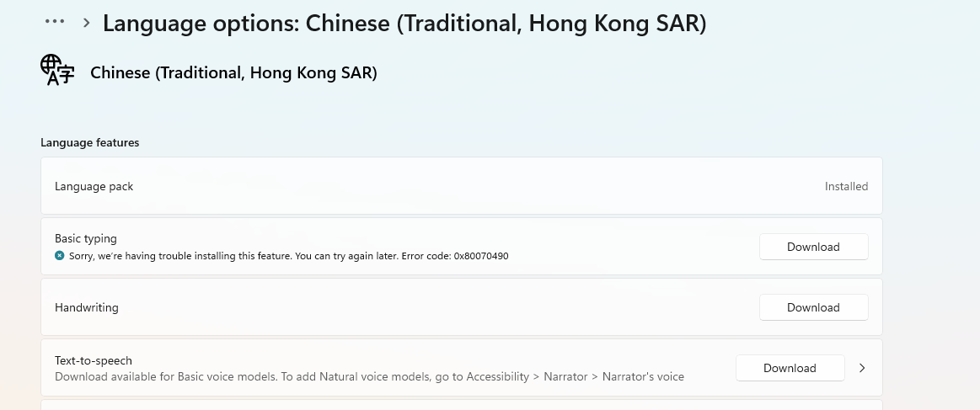This screenshot has width=980, height=410.
Task: Click the language globe character icon
Action: tap(57, 69)
